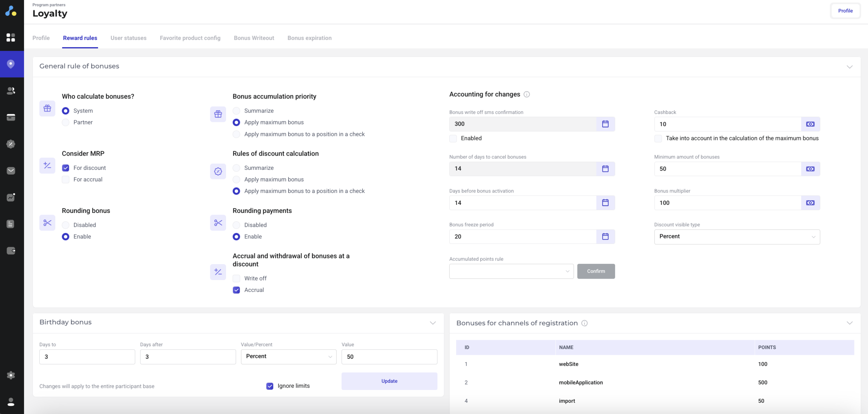Viewport: 868px width, 414px height.
Task: Open the card icon in left sidebar
Action: point(11,117)
